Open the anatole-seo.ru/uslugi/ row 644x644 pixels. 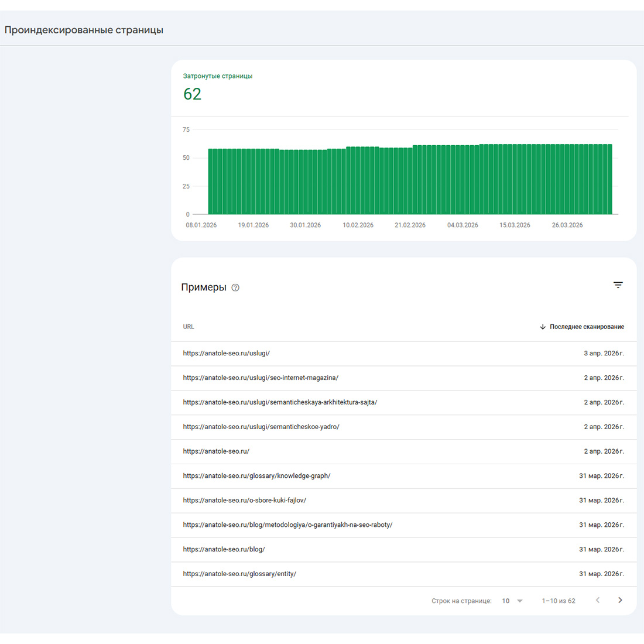click(x=227, y=354)
